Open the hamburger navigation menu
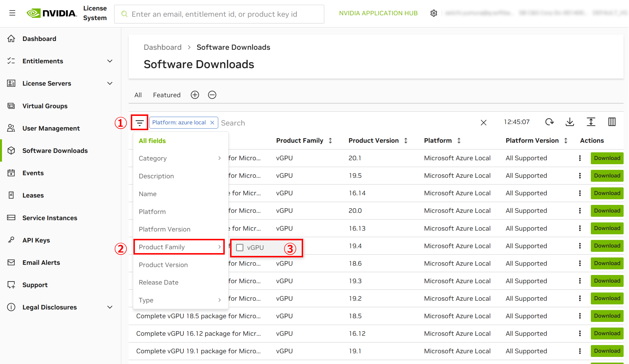Screen dimensions: 629x364 click(x=12, y=13)
